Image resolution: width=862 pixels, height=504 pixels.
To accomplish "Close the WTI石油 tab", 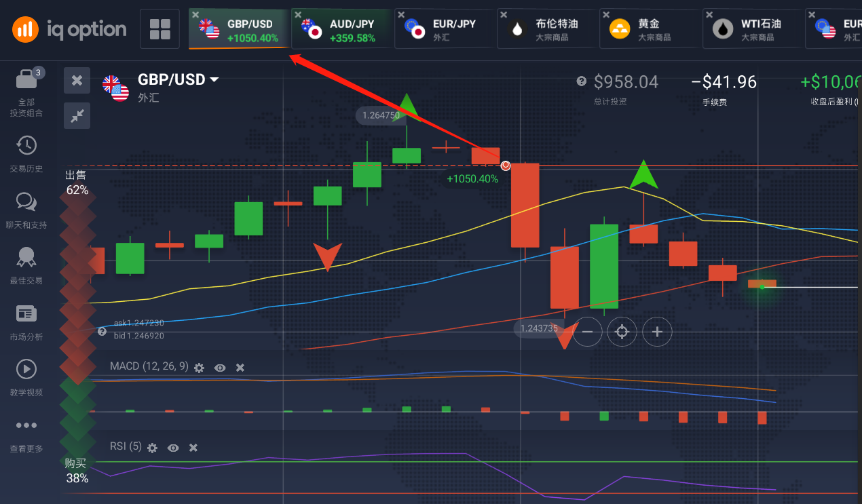I will [709, 14].
